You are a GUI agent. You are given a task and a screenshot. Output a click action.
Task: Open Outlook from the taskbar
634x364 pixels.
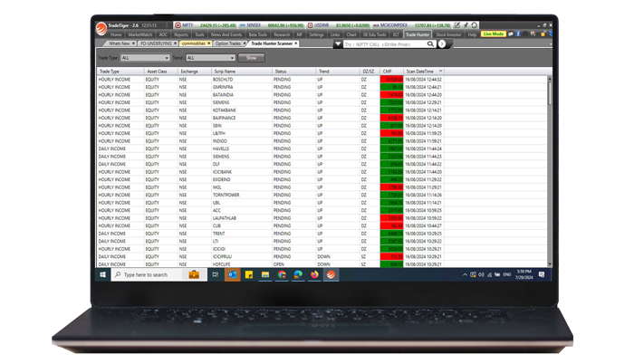pos(232,274)
